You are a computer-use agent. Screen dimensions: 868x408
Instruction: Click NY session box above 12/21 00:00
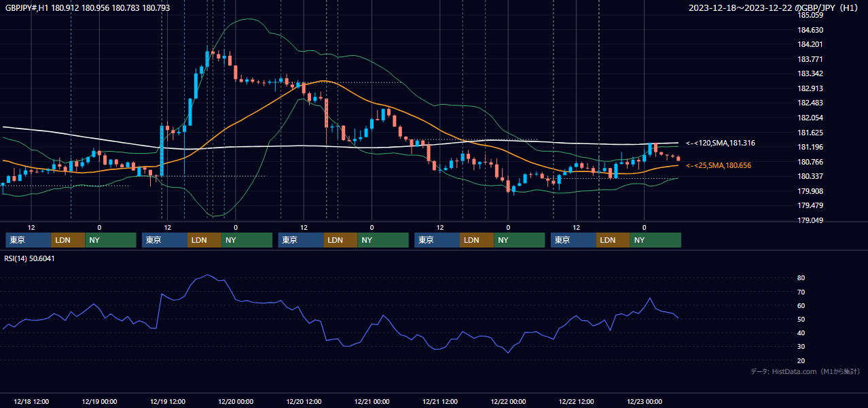(x=384, y=240)
